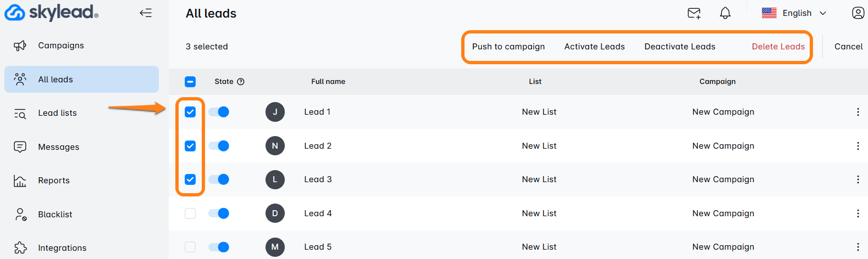Click the State help question mark icon
The image size is (868, 259).
[x=241, y=82]
